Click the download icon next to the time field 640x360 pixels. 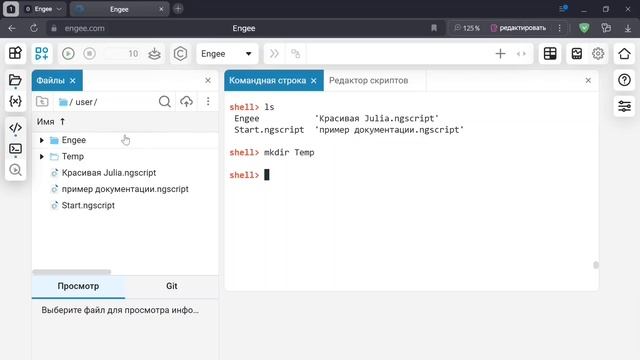coord(154,53)
